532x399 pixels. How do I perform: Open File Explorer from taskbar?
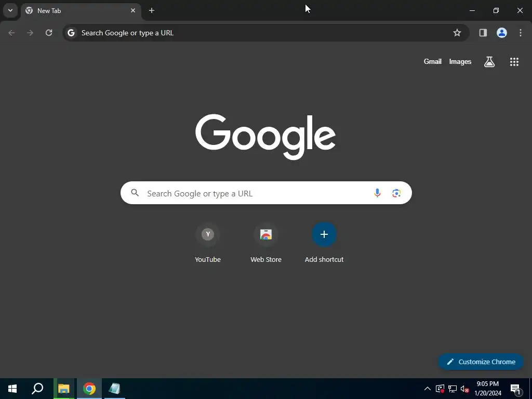[x=64, y=389]
